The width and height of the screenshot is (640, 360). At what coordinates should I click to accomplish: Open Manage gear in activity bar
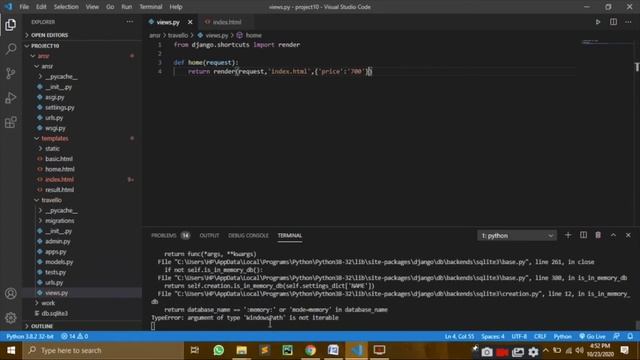click(11, 317)
